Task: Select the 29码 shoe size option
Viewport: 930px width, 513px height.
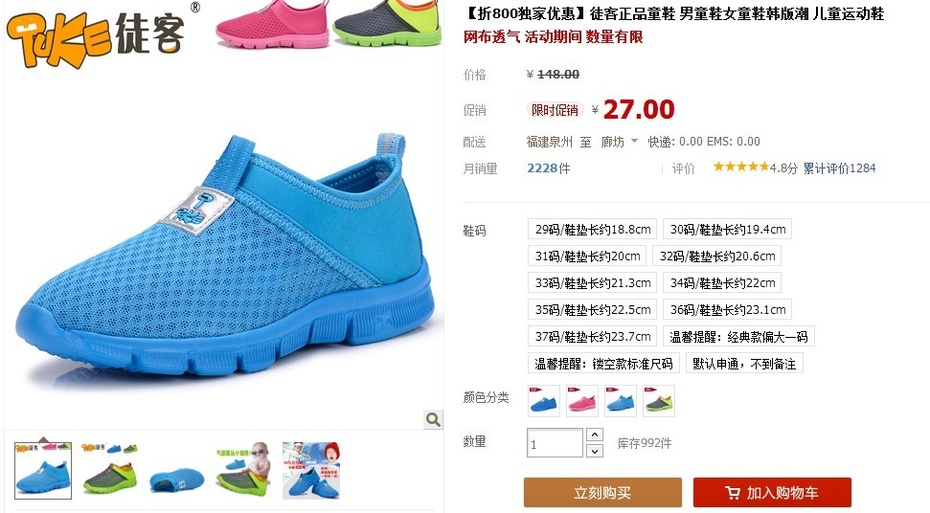Action: click(592, 229)
